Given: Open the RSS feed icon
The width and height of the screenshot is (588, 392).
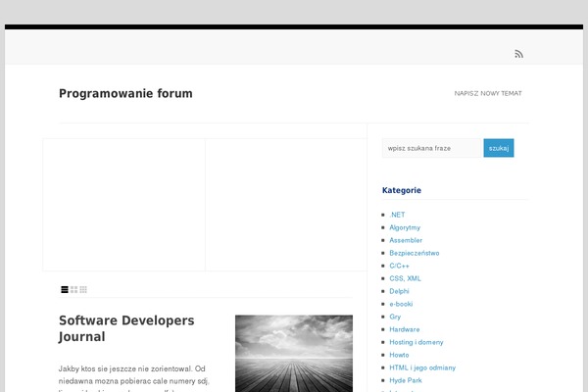Looking at the screenshot, I should coord(518,54).
